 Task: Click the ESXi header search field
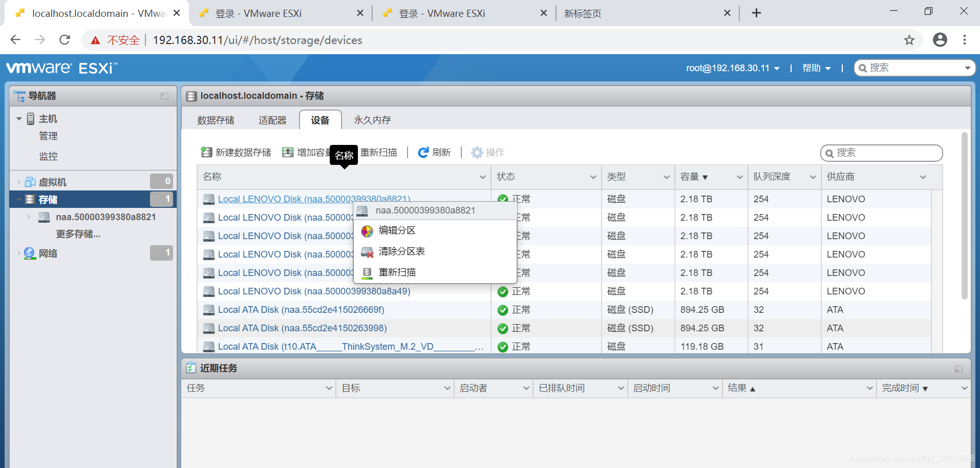click(914, 68)
